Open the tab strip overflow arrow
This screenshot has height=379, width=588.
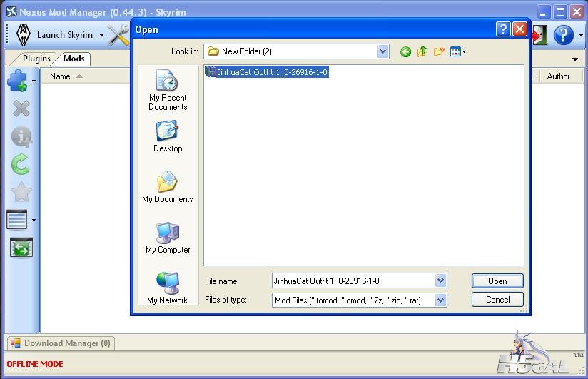[x=575, y=59]
